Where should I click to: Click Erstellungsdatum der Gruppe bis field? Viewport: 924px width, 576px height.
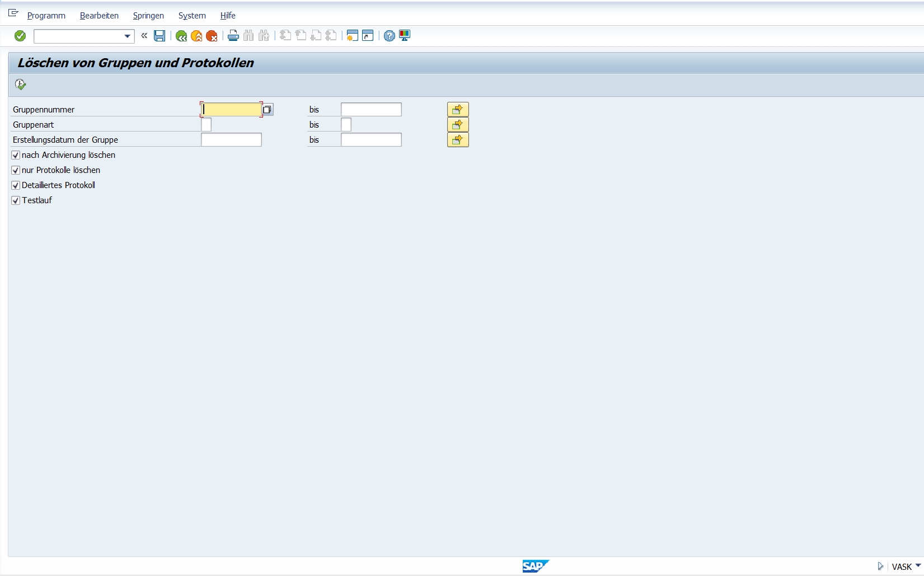click(x=371, y=139)
